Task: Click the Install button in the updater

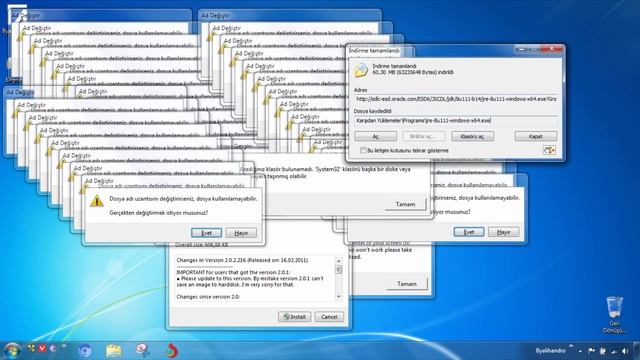Action: [294, 317]
